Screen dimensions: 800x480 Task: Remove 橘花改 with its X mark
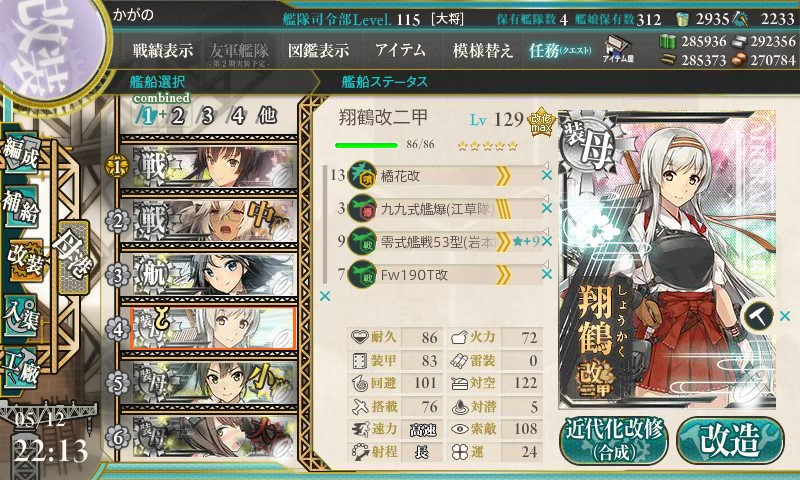click(547, 175)
